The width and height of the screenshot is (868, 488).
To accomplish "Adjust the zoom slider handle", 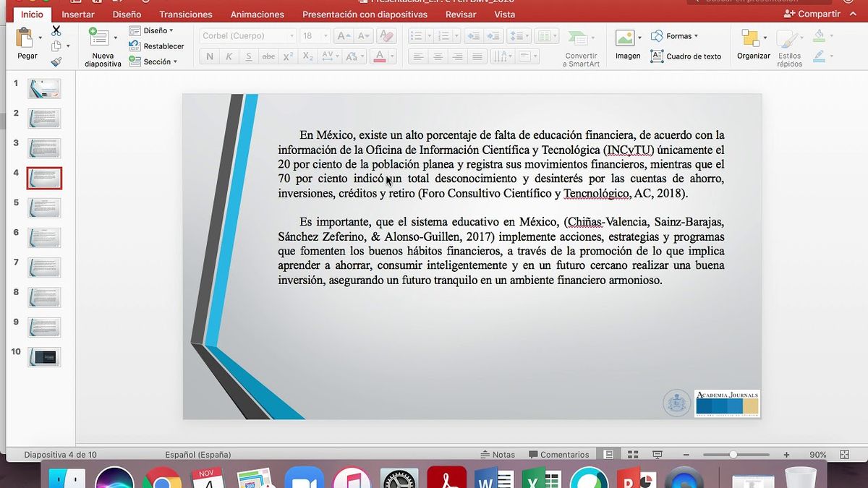I will pos(733,455).
